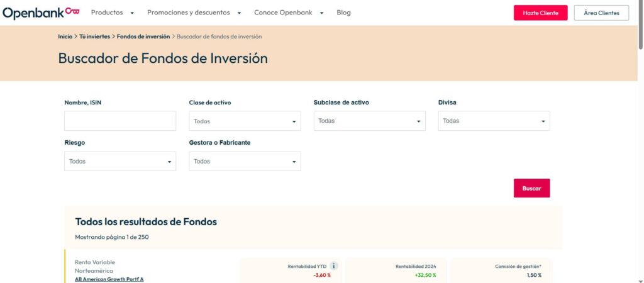Click the Inicio breadcrumb link

click(x=65, y=36)
